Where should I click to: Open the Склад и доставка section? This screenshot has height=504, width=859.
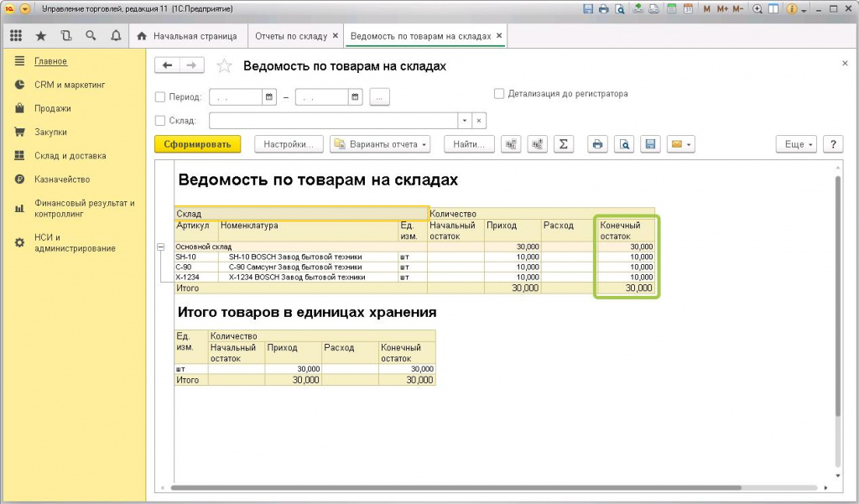pyautogui.click(x=70, y=155)
